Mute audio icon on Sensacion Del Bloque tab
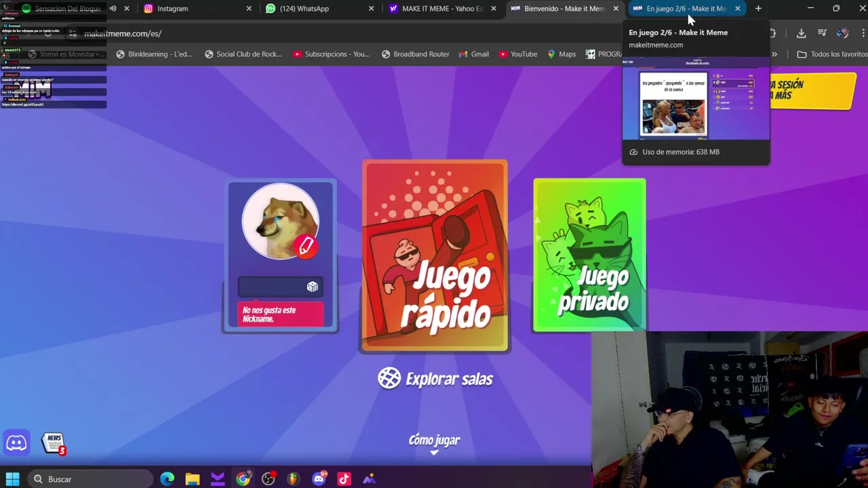This screenshot has width=868, height=488. click(x=113, y=9)
